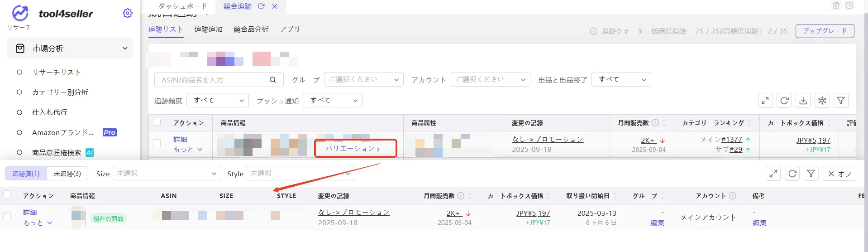Click info icon beside アカウント column header

coord(733,196)
